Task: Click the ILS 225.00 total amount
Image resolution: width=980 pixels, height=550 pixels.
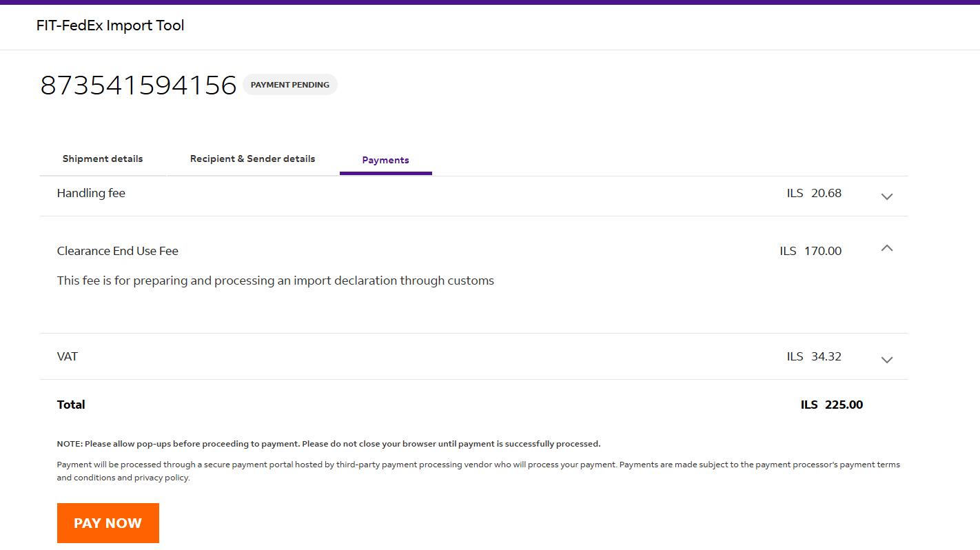Action: click(x=832, y=405)
